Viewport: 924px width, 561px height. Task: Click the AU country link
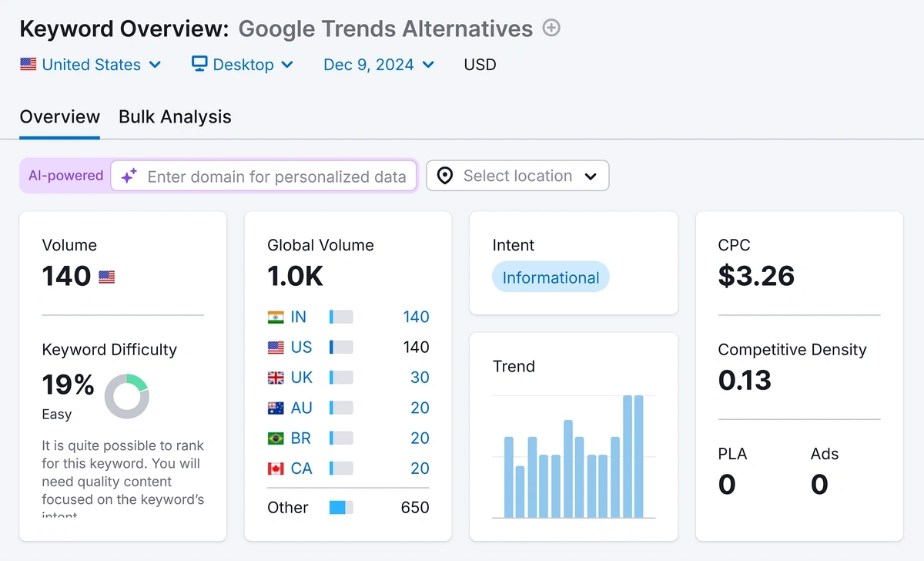click(x=302, y=408)
